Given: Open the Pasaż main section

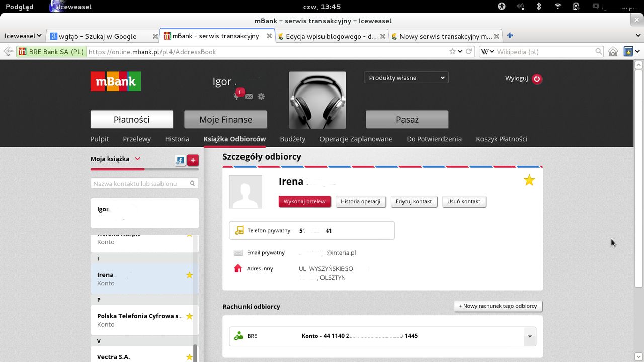Looking at the screenshot, I should [407, 119].
